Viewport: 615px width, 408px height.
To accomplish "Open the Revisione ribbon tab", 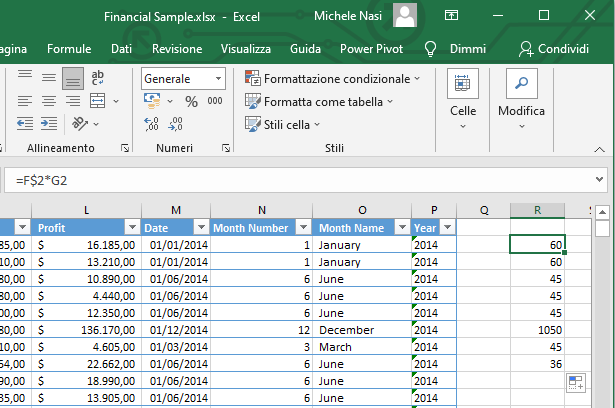I will [176, 49].
